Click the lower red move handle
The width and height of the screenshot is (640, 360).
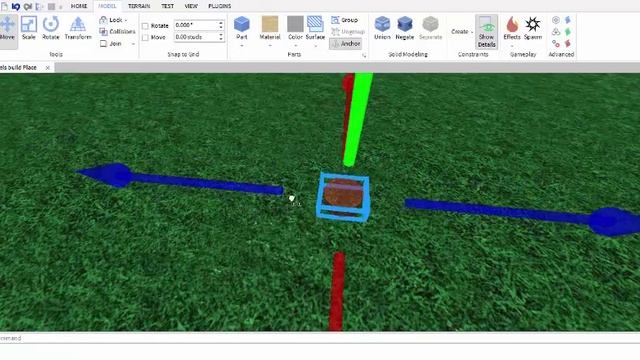pyautogui.click(x=337, y=291)
